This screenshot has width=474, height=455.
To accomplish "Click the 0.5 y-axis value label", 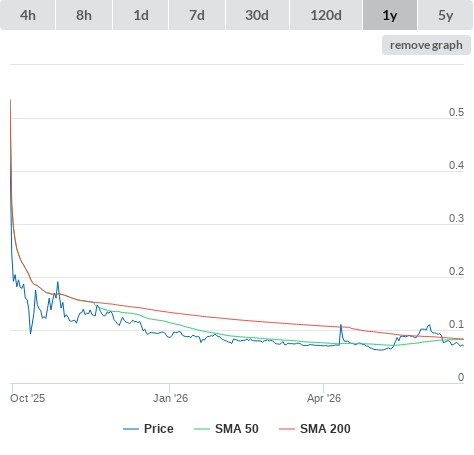I will point(456,112).
